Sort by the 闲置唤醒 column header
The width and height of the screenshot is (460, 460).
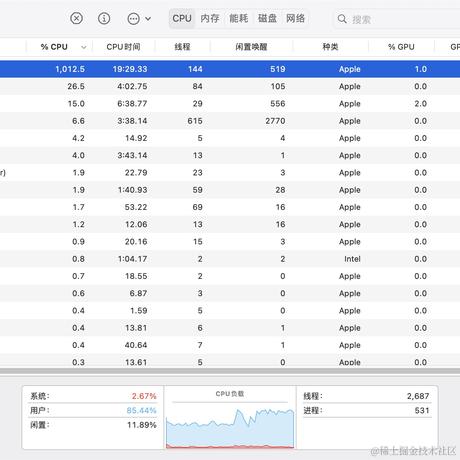tap(251, 47)
